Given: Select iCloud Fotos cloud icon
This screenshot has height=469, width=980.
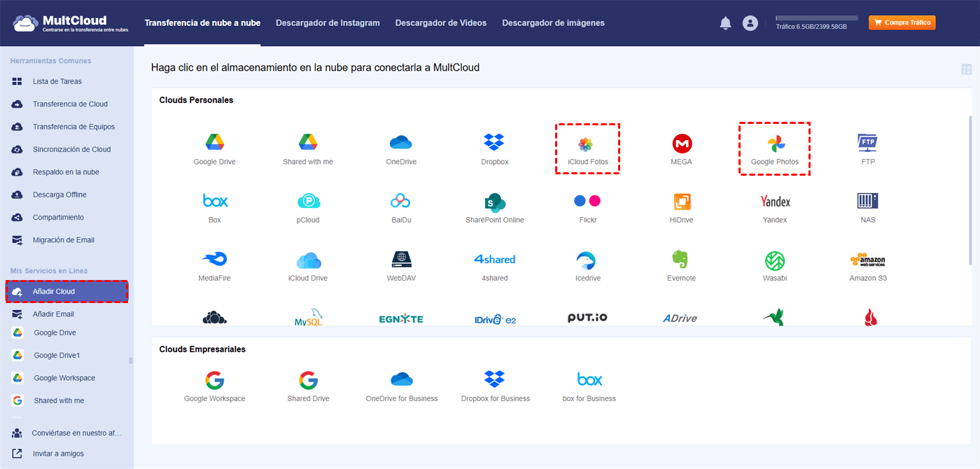Looking at the screenshot, I should [586, 145].
